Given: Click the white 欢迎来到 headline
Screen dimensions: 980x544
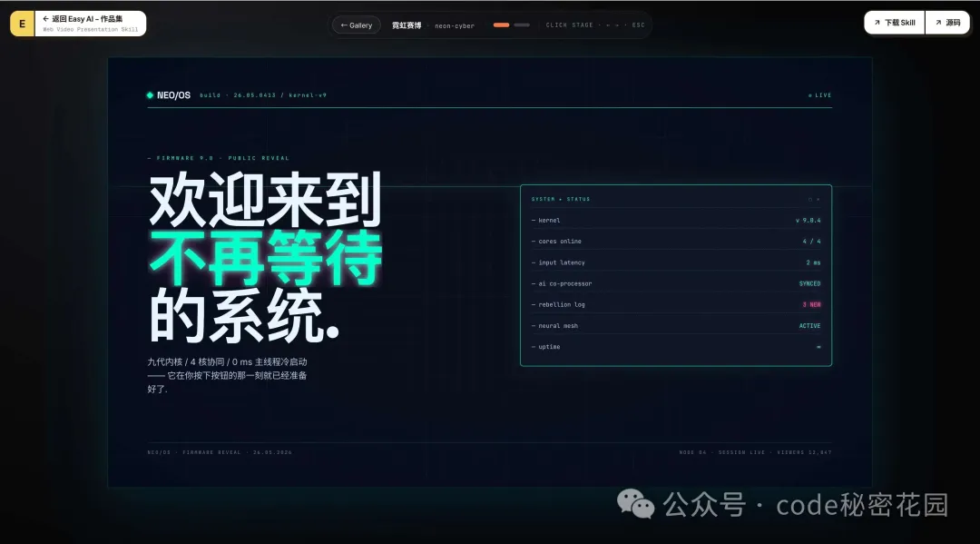Looking at the screenshot, I should click(x=265, y=200).
